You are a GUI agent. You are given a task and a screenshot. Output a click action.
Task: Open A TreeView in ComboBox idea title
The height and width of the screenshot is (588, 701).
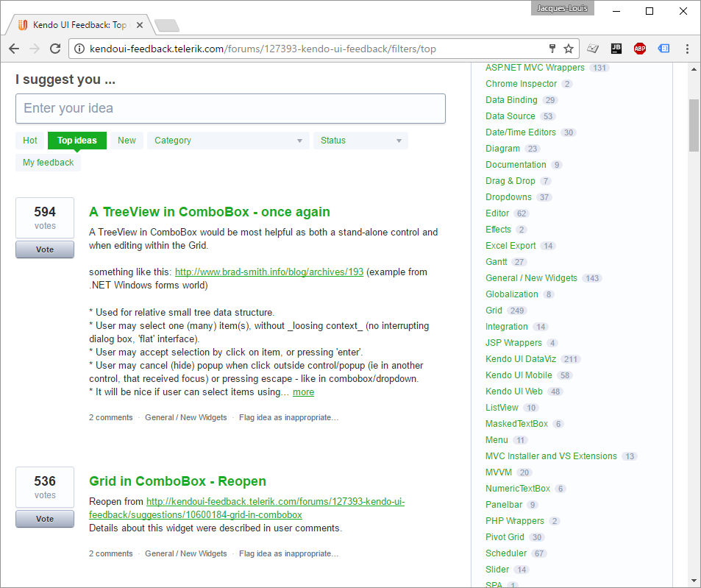tap(209, 212)
